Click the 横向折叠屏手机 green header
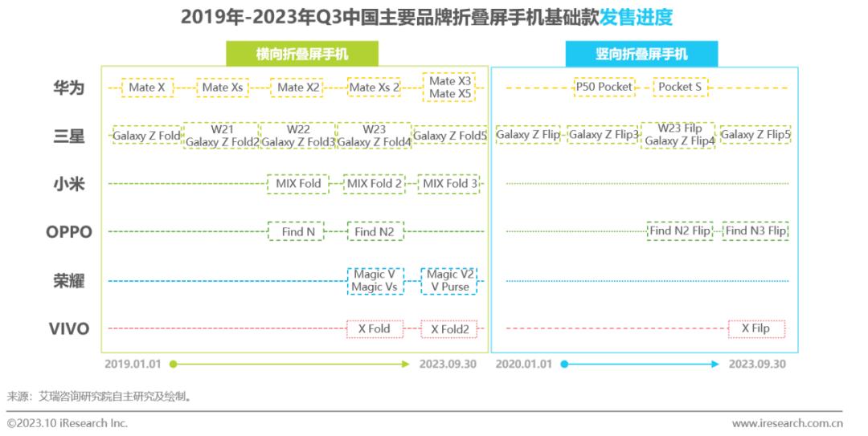The image size is (868, 436). [x=301, y=54]
